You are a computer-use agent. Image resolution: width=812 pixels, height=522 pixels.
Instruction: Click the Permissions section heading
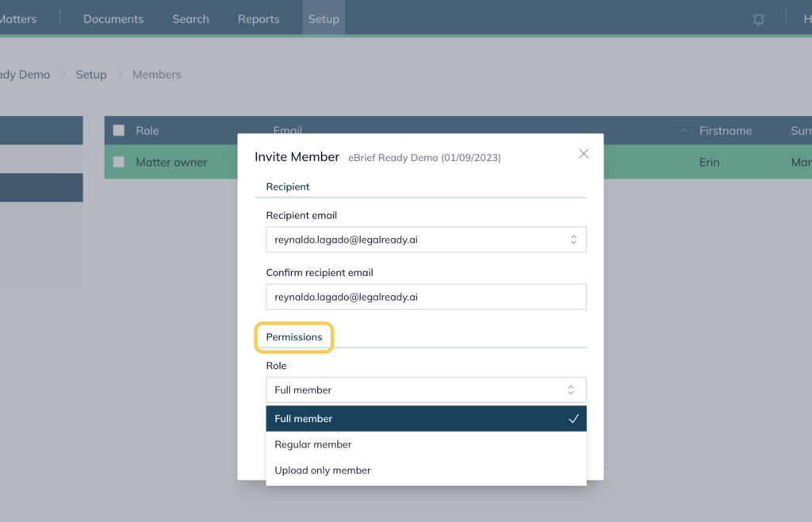point(294,337)
